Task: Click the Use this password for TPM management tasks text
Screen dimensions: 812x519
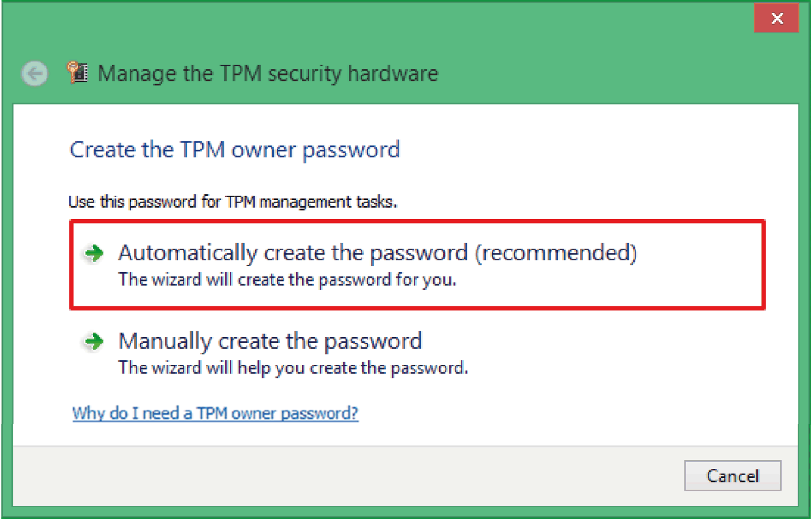Action: 233,202
